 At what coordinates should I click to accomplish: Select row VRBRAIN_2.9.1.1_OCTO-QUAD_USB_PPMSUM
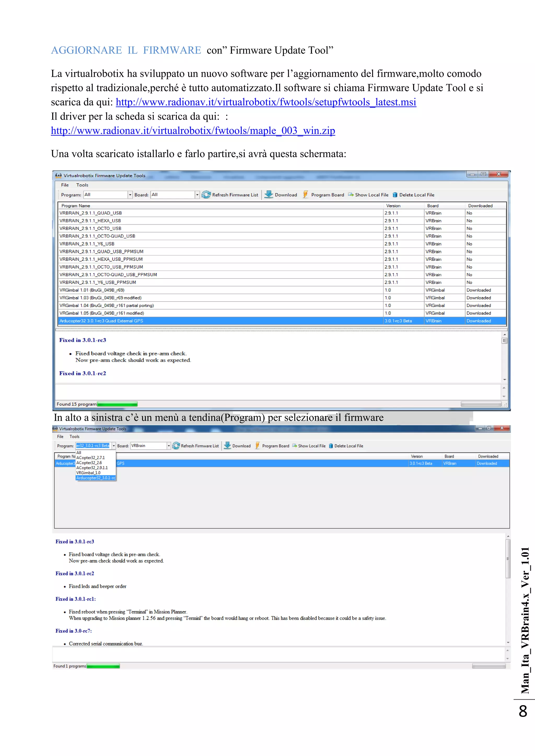click(x=282, y=275)
